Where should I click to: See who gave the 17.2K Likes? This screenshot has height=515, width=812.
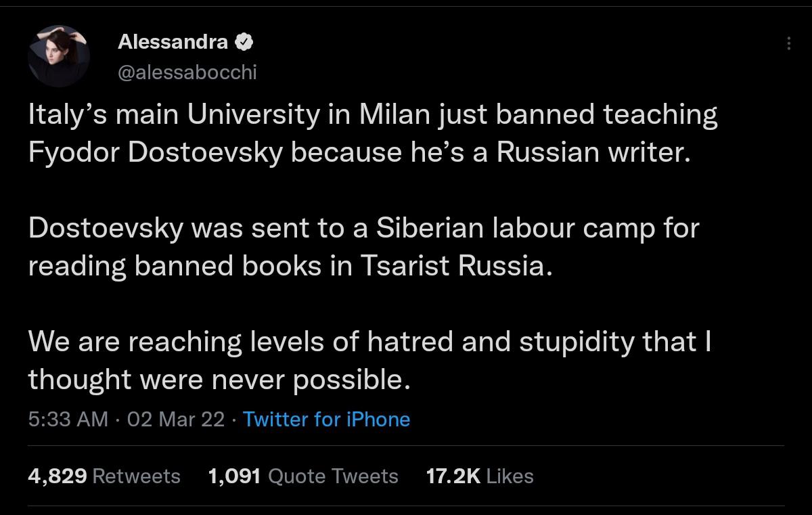pyautogui.click(x=480, y=476)
